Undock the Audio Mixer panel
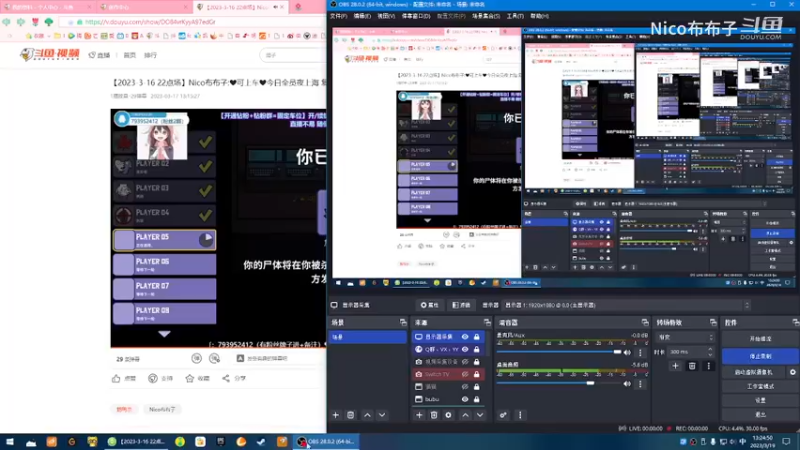 [645, 322]
